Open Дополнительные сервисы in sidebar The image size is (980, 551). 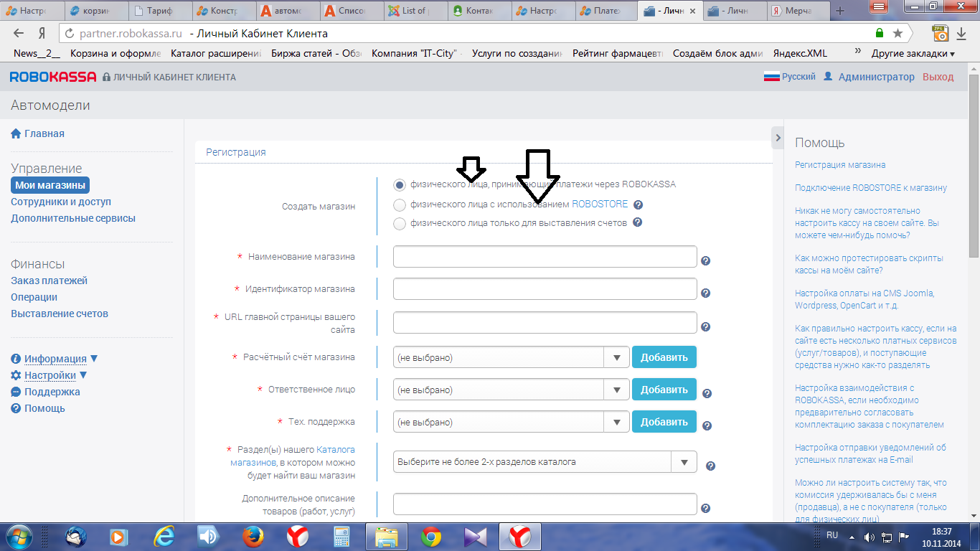[73, 218]
